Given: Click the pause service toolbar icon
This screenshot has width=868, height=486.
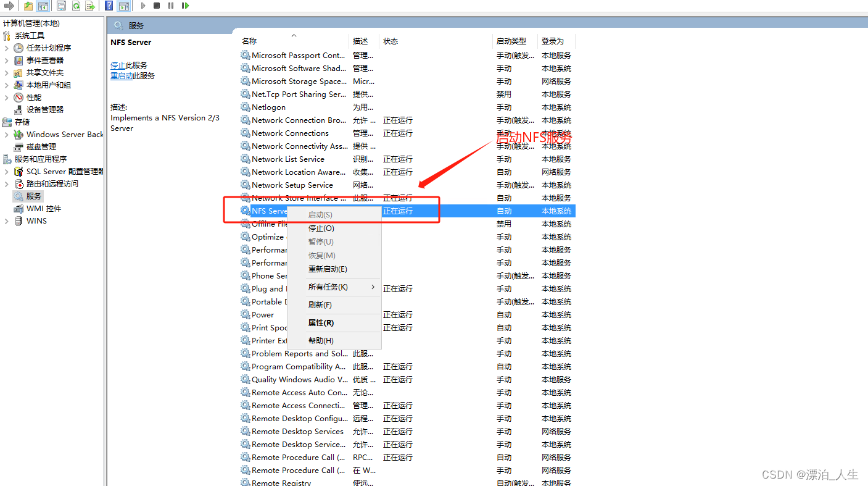Looking at the screenshot, I should tap(172, 6).
